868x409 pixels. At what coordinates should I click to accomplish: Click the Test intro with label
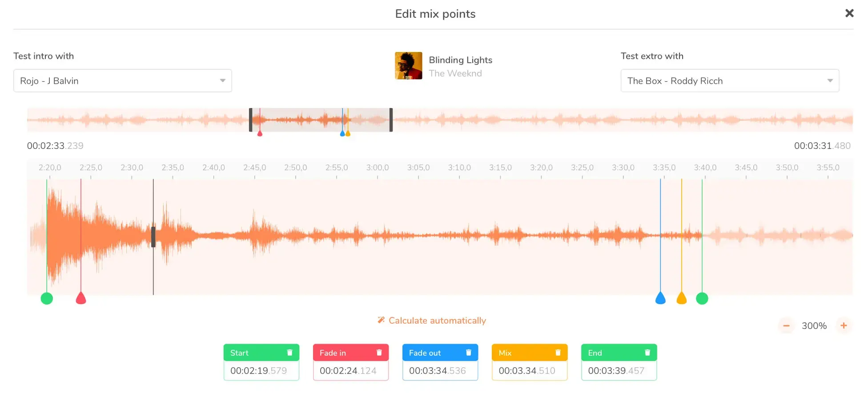pos(44,56)
